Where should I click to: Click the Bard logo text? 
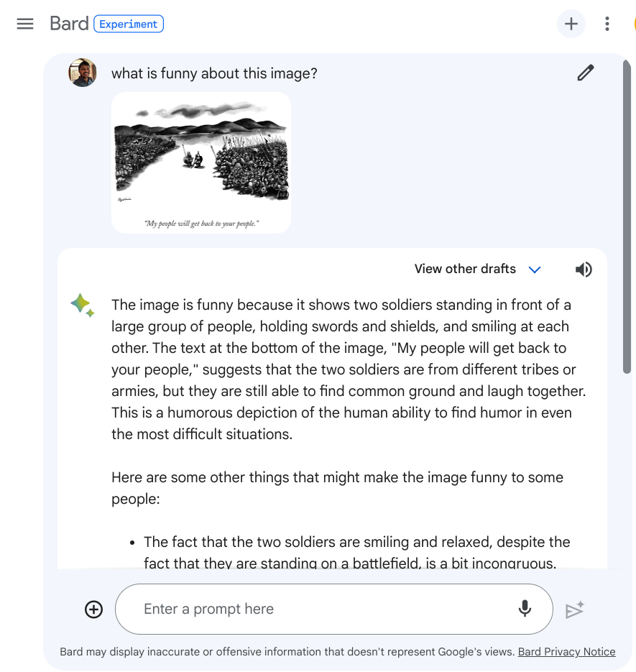(x=69, y=24)
